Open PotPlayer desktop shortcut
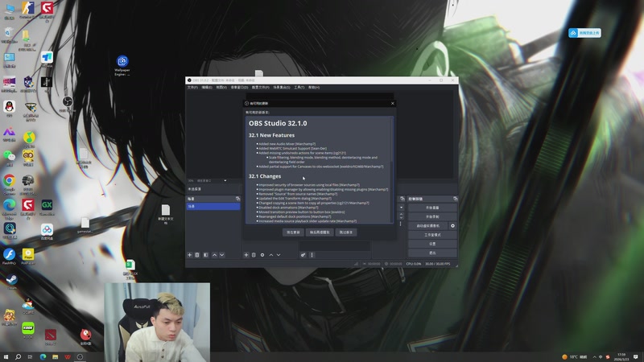This screenshot has width=644, height=362. [x=28, y=257]
